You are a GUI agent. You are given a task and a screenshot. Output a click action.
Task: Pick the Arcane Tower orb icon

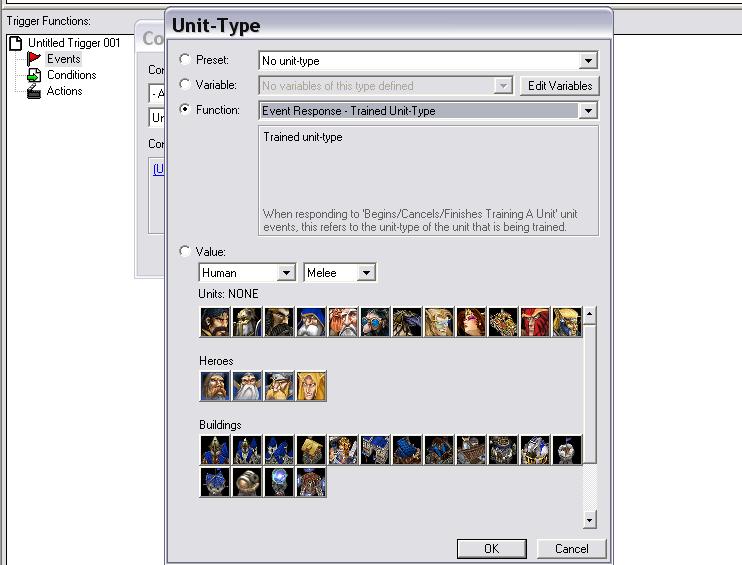(x=279, y=482)
